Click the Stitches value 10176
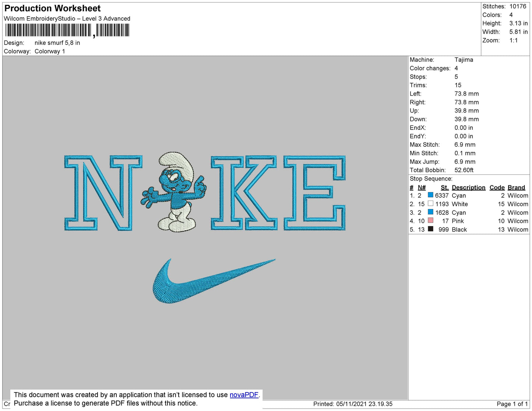The height and width of the screenshot is (411, 532). [x=518, y=6]
